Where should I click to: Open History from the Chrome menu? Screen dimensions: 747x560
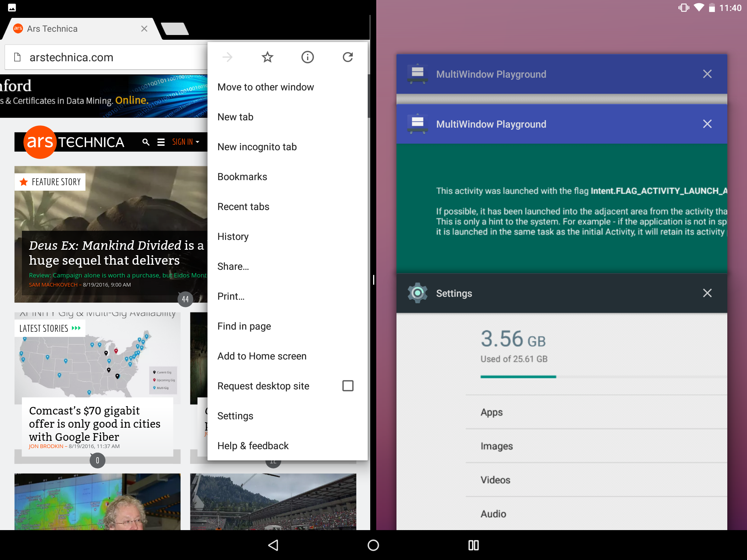(233, 236)
